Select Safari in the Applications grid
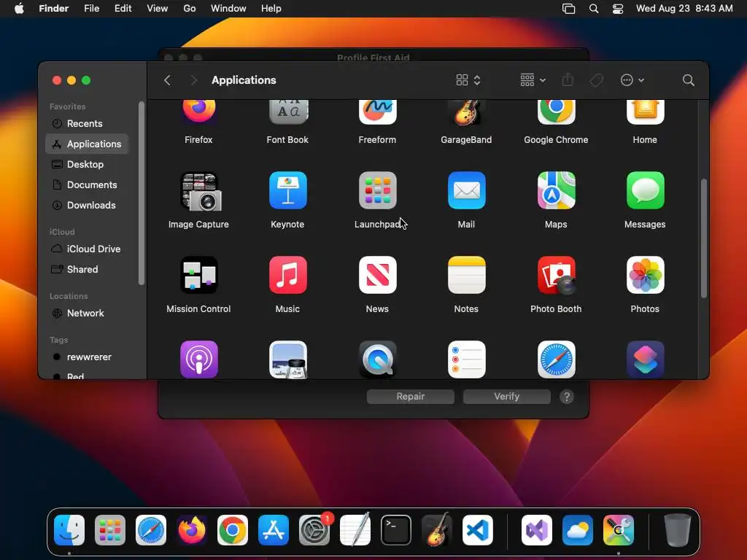This screenshot has width=747, height=560. tap(556, 359)
